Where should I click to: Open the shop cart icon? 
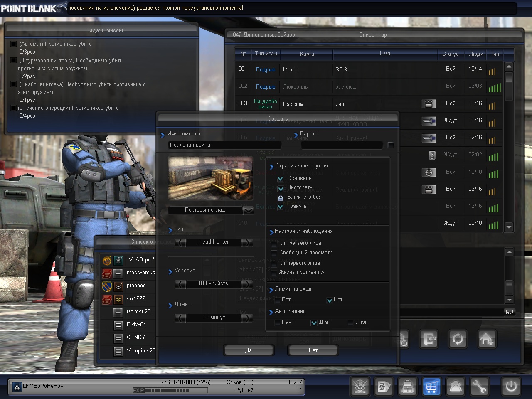431,387
